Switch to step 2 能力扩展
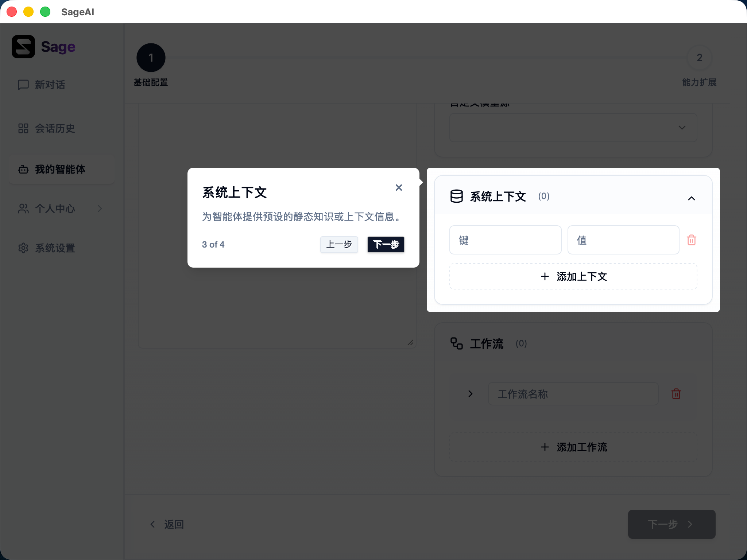 pyautogui.click(x=698, y=57)
